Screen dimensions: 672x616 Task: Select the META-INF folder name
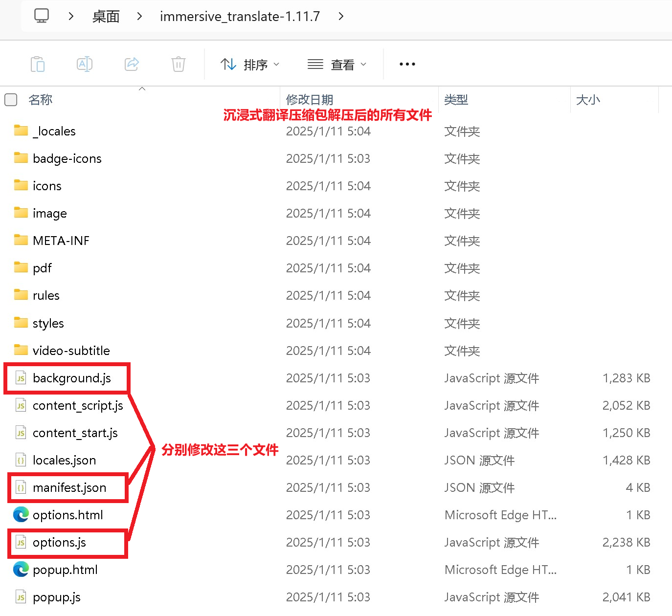(61, 241)
